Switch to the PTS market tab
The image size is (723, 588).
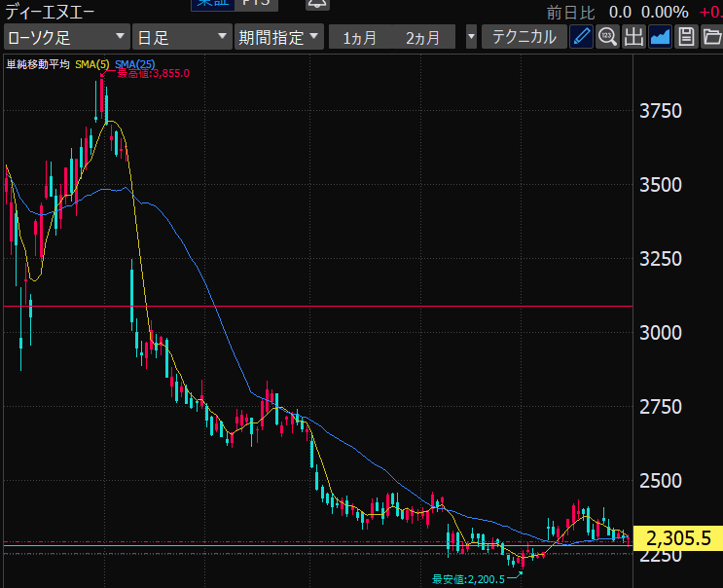(255, 4)
